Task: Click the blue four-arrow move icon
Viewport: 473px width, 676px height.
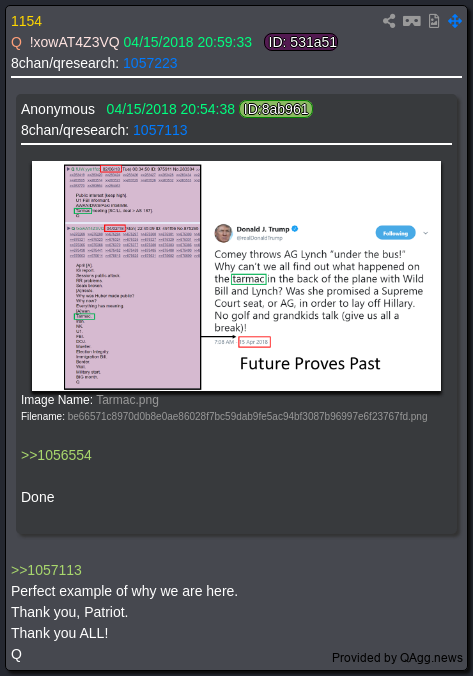Action: pos(455,21)
